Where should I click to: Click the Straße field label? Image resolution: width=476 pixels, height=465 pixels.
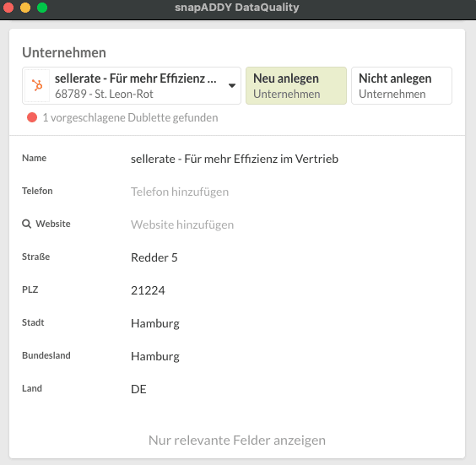pyautogui.click(x=35, y=257)
